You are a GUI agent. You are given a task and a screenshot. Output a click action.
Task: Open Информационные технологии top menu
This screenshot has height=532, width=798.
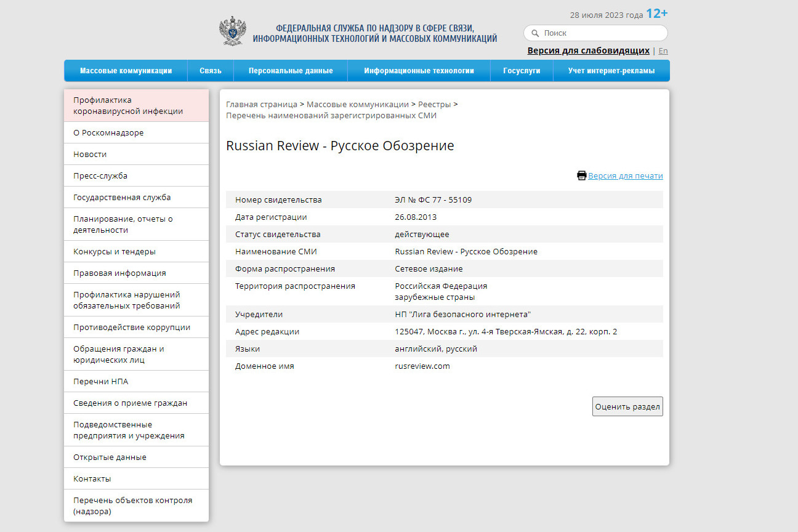(x=419, y=71)
